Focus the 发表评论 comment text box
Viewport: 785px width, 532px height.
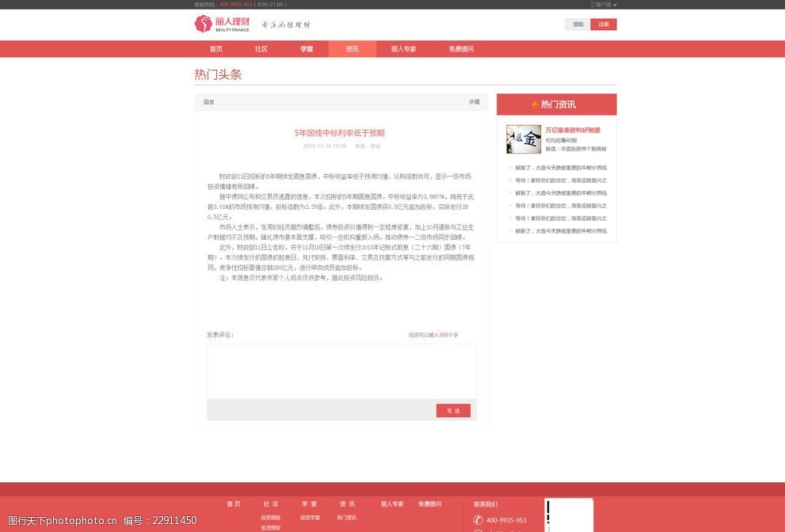(x=341, y=370)
